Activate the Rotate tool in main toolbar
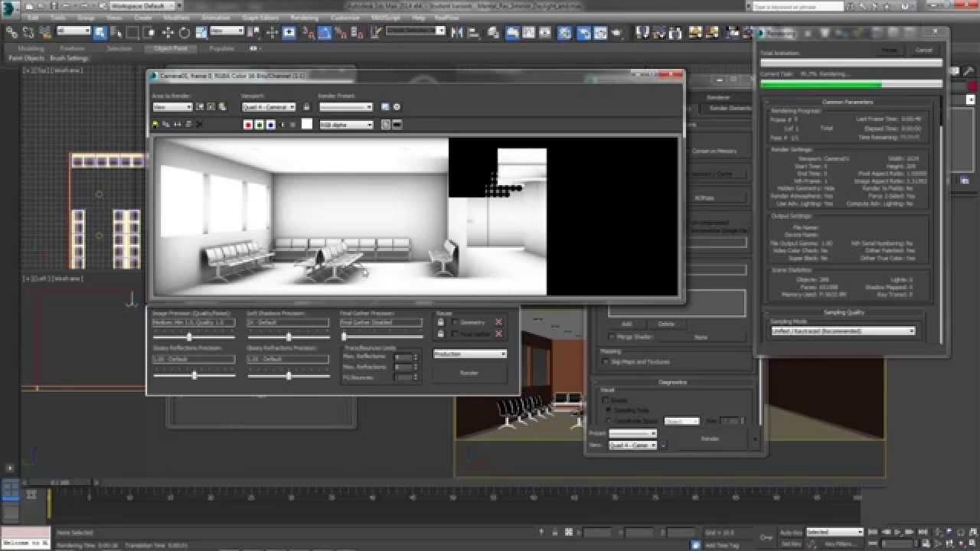The image size is (980, 551). pos(185,33)
